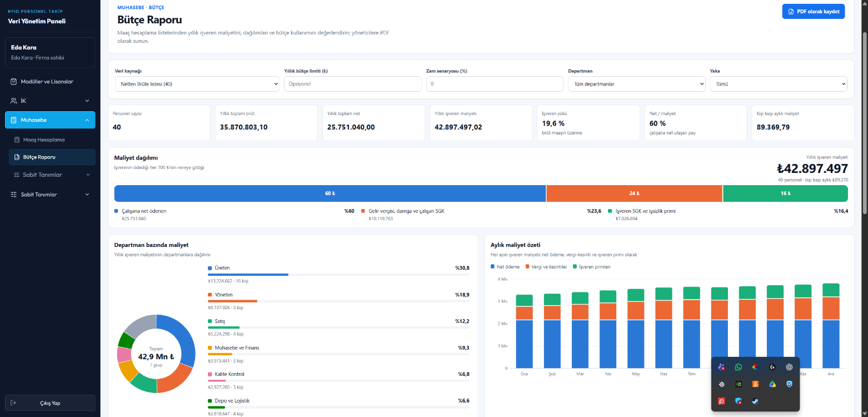Open the Yaka dropdown showing Tümü
The image size is (868, 417).
pyautogui.click(x=779, y=84)
